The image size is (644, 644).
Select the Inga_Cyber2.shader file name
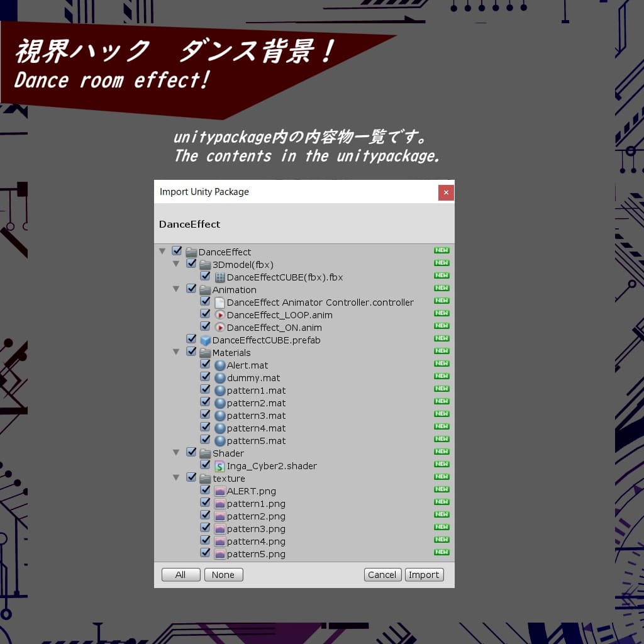[x=272, y=466]
